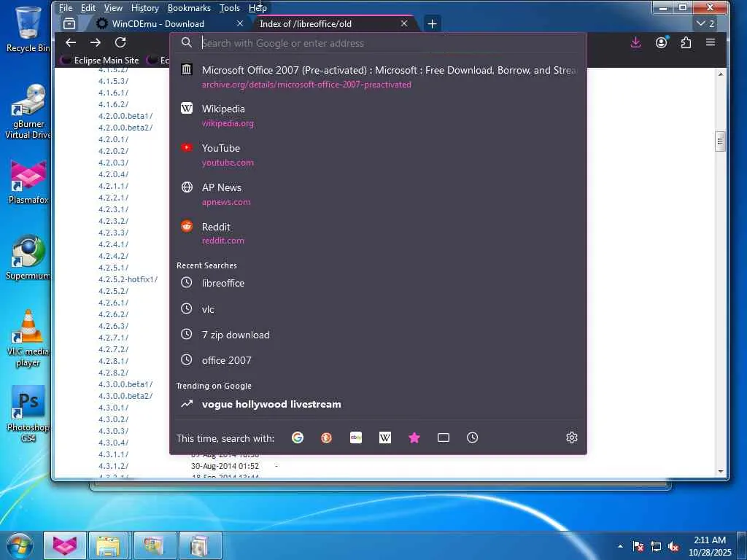Reload the current page
Image resolution: width=747 pixels, height=560 pixels.
point(120,42)
